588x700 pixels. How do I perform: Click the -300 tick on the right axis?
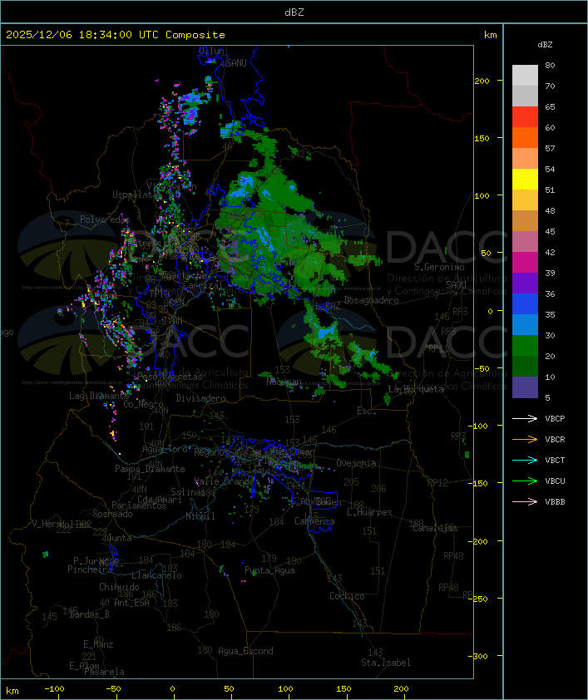coord(479,656)
